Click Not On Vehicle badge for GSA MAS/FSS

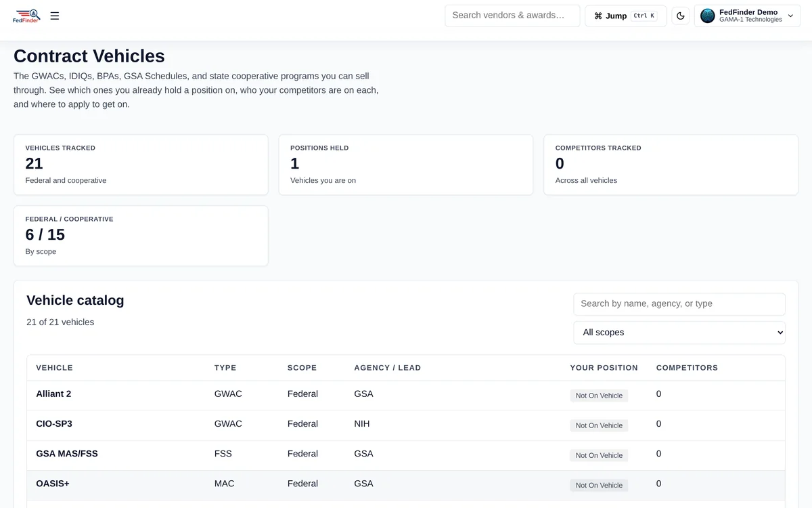[599, 455]
